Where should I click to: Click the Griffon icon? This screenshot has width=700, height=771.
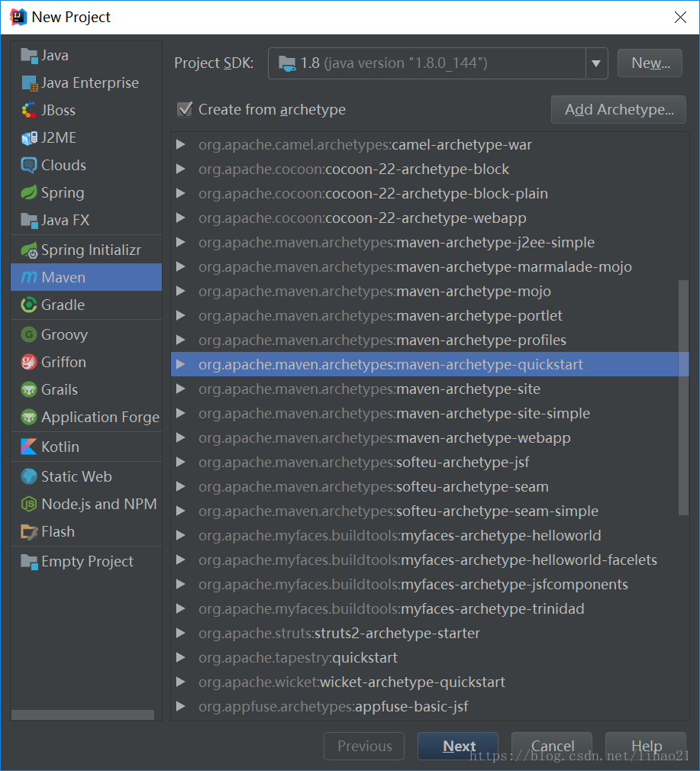(29, 363)
